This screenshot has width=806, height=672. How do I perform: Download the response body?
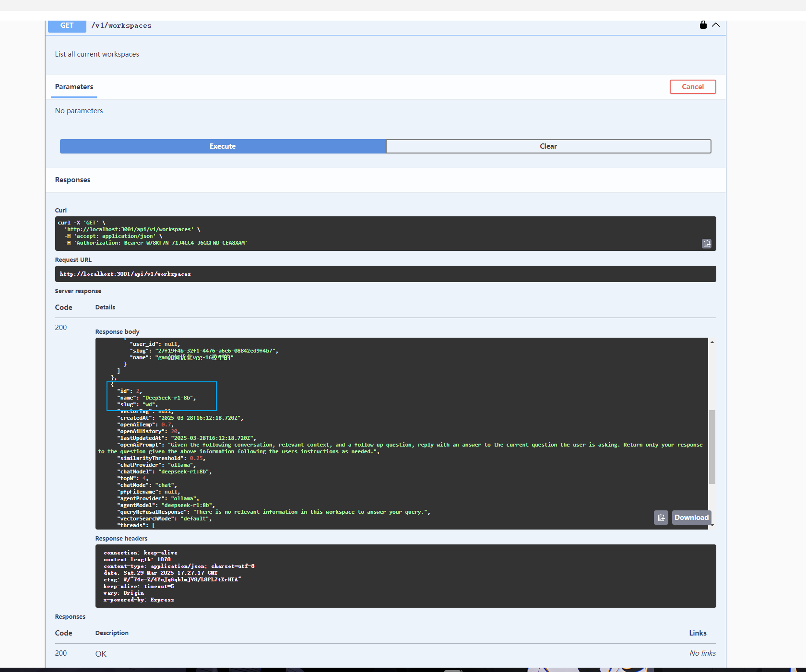pyautogui.click(x=691, y=517)
